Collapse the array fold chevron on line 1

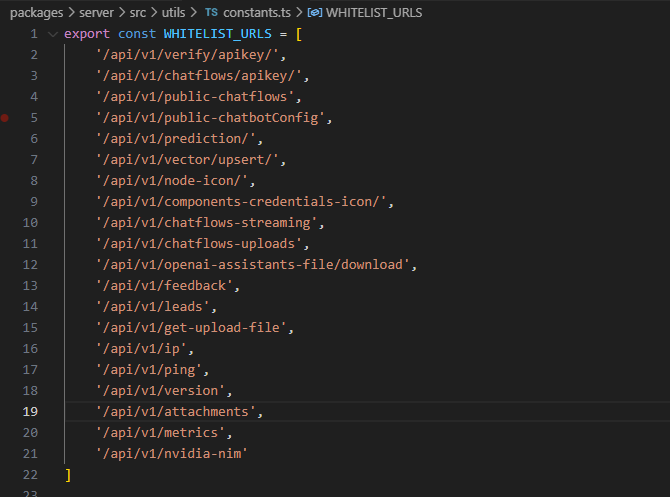click(x=53, y=34)
